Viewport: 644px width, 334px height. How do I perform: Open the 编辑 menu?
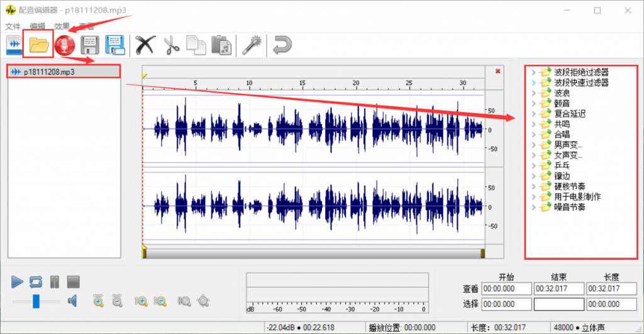pos(37,26)
